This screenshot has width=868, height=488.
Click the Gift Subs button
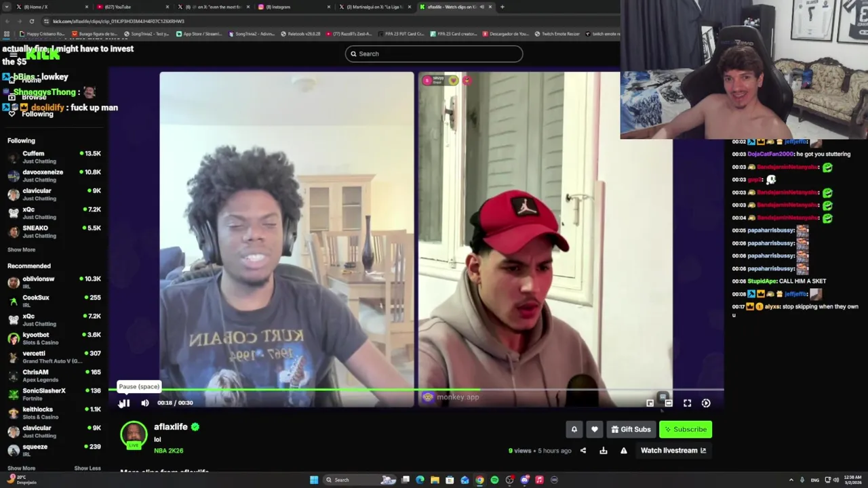(x=631, y=429)
